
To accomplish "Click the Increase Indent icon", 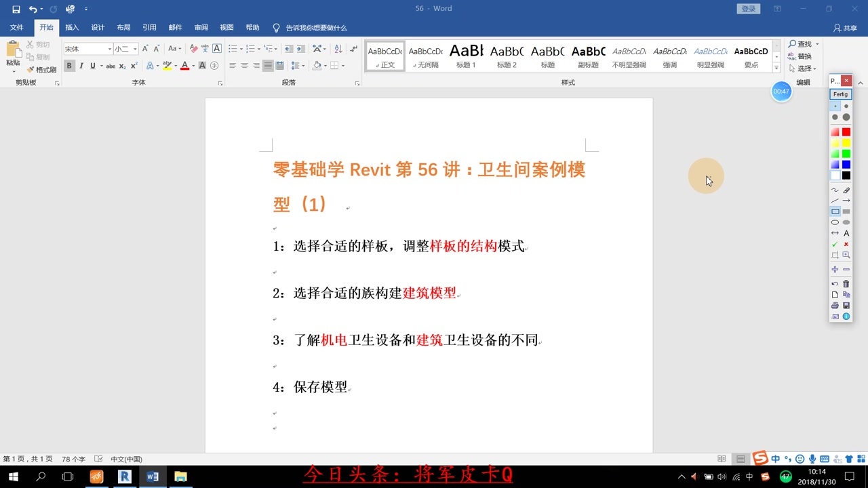I will tap(301, 49).
